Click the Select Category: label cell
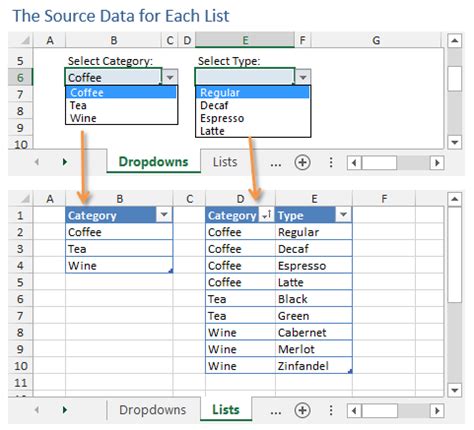This screenshot has height=430, width=474. click(110, 61)
